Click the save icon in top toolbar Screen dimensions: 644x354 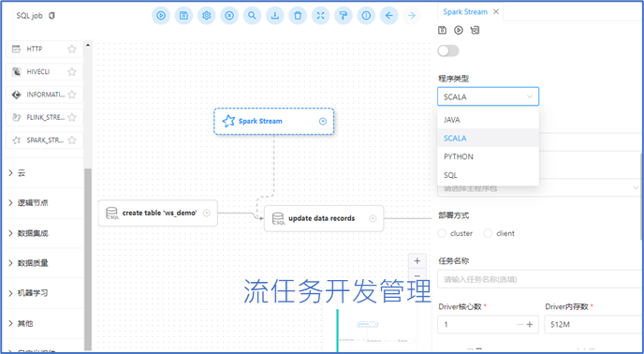point(183,16)
